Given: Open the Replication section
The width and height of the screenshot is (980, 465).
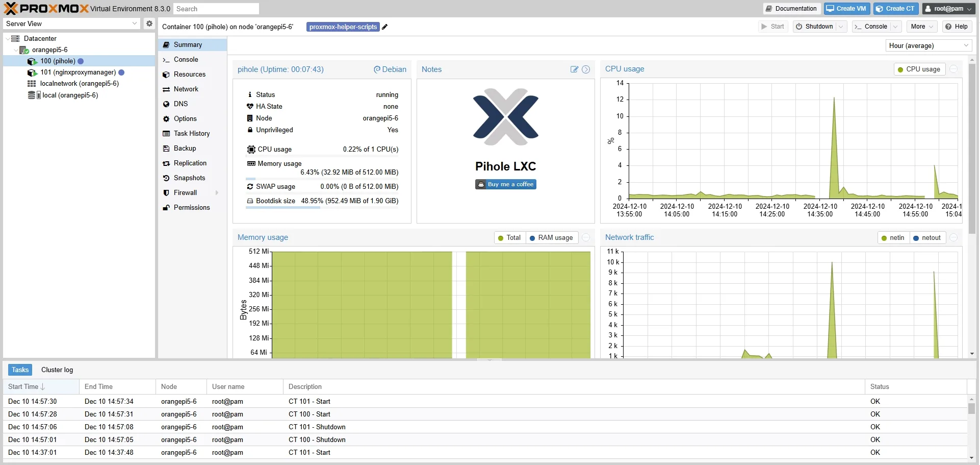Looking at the screenshot, I should click(x=193, y=163).
